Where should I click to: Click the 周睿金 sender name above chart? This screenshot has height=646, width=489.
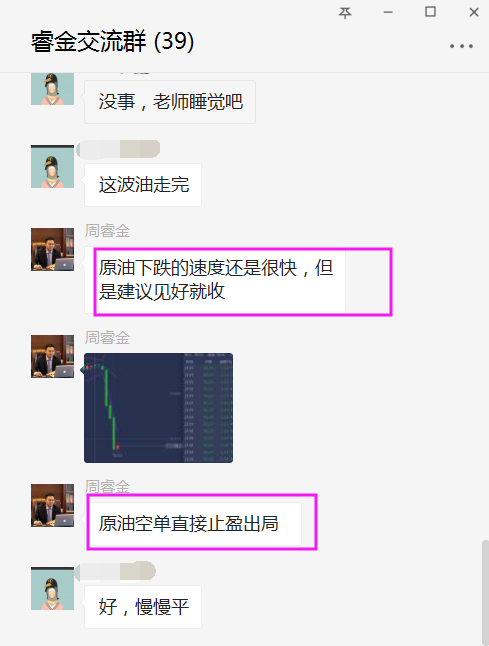107,338
